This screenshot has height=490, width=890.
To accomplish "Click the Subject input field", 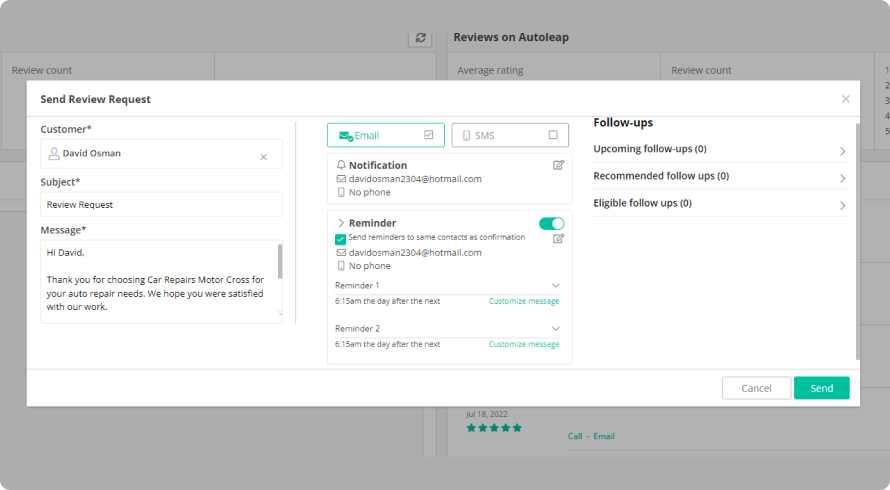I will click(x=161, y=204).
